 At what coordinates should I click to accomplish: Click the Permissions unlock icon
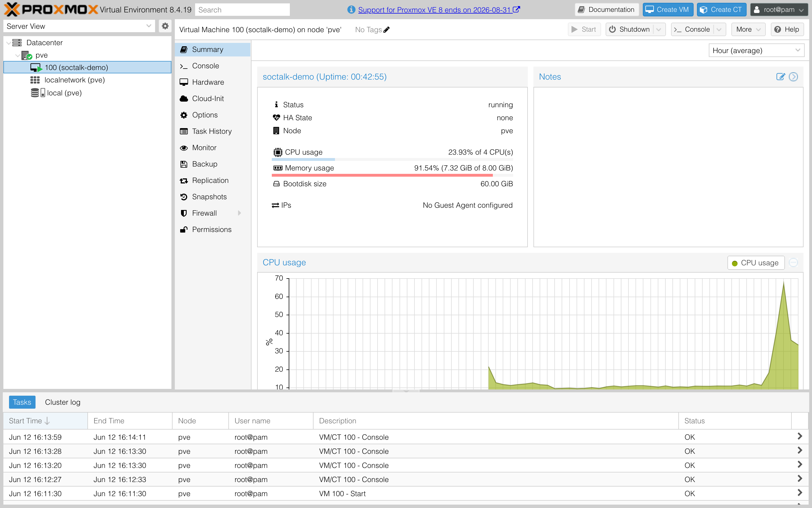click(184, 229)
